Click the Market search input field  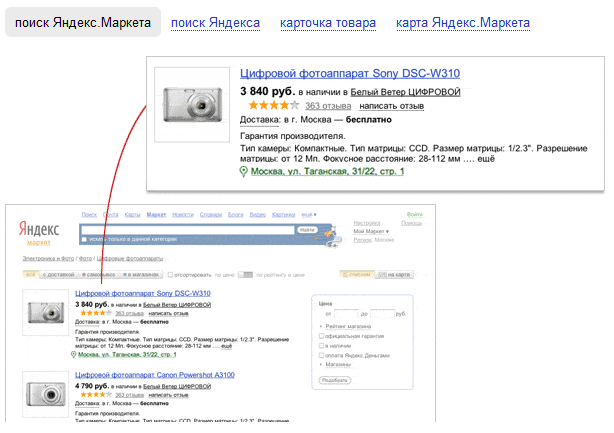click(x=188, y=230)
